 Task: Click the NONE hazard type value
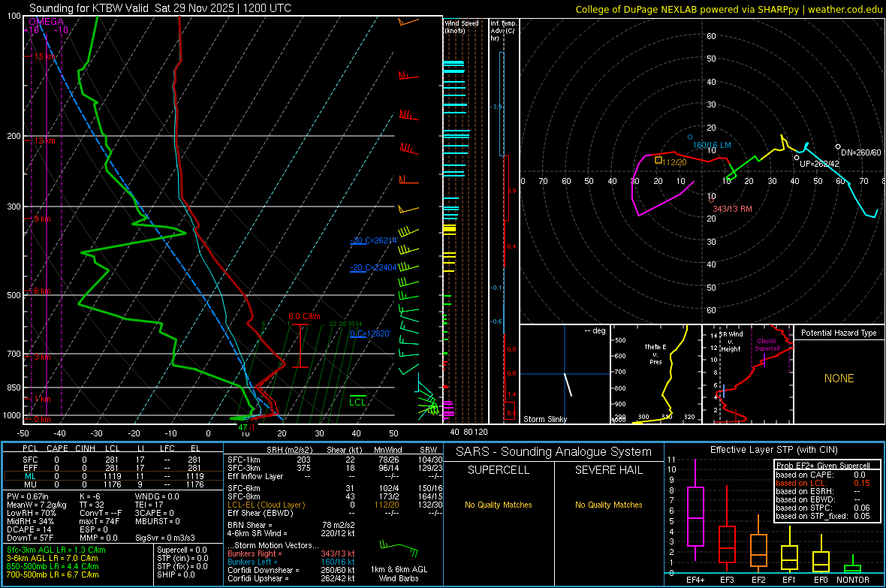[x=839, y=378]
